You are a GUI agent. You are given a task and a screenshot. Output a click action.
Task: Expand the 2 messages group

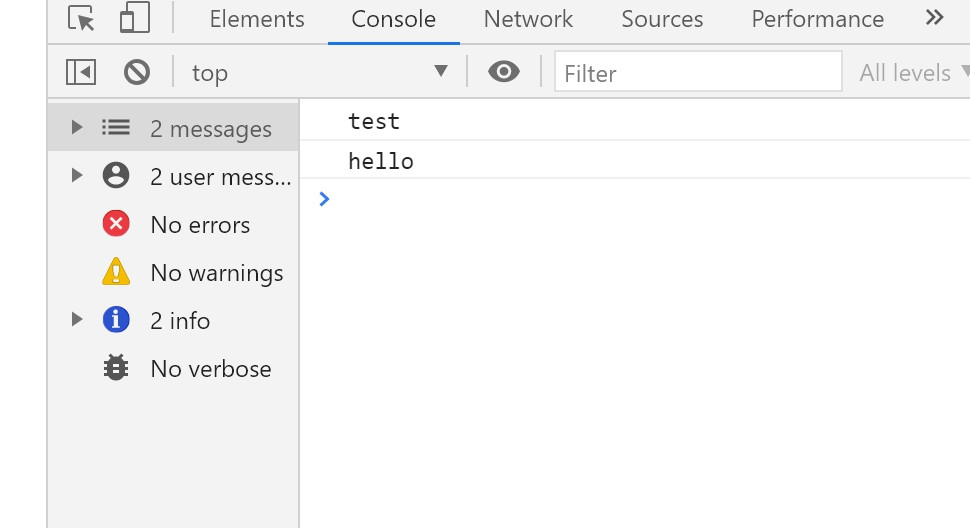[x=77, y=128]
